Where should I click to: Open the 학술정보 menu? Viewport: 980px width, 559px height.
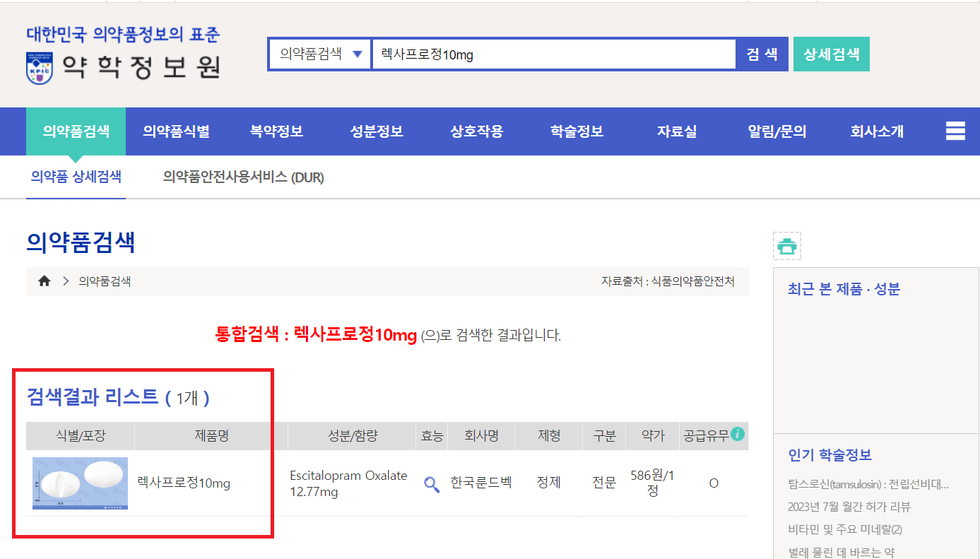(577, 131)
